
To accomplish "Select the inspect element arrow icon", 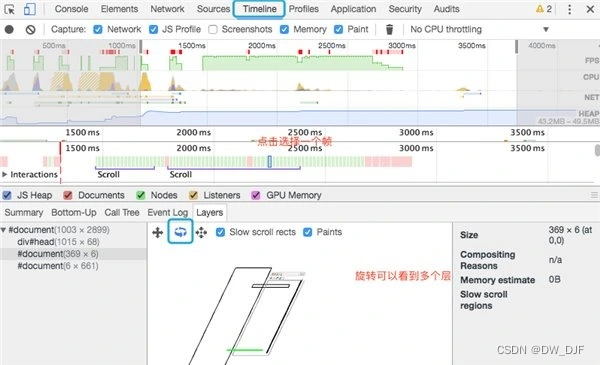I will tap(9, 9).
